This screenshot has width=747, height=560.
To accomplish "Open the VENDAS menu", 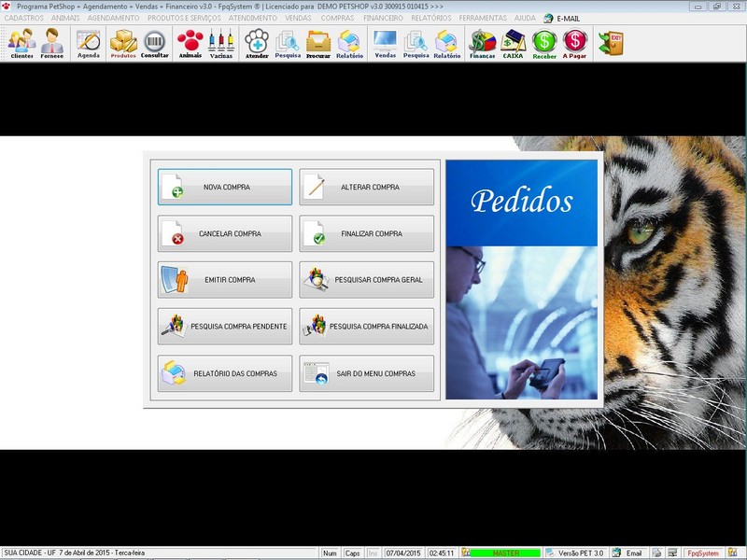I will coord(298,18).
